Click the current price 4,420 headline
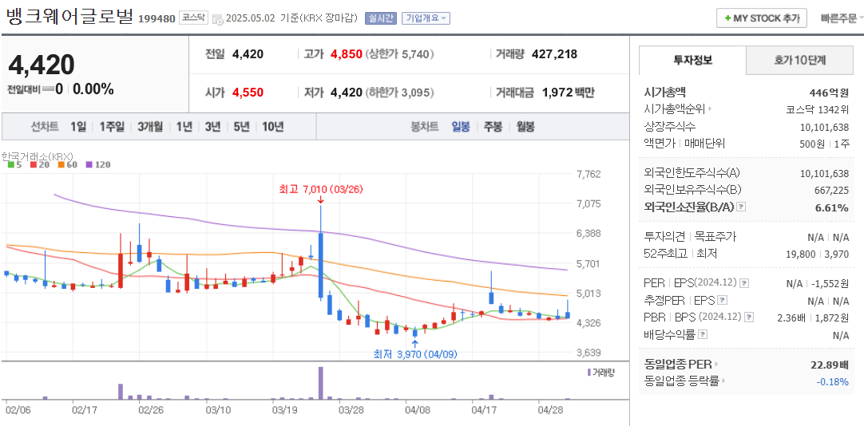This screenshot has height=426, width=868. pos(42,65)
